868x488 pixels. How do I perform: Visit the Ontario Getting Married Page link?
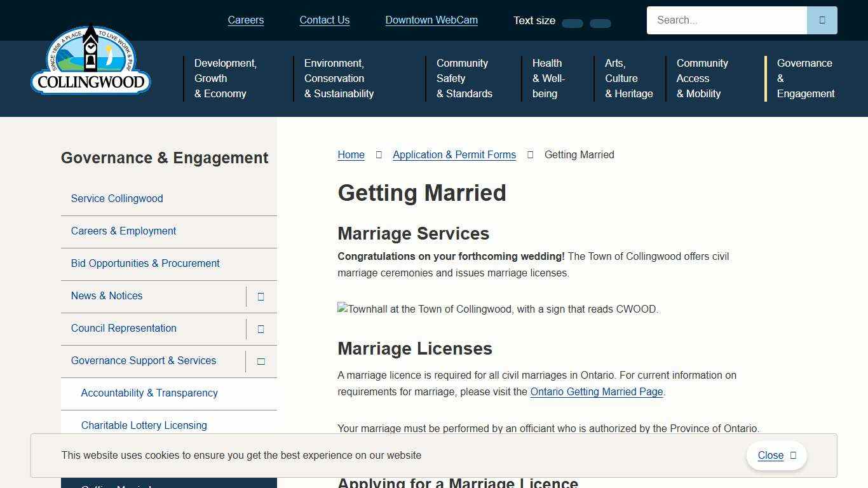pos(596,392)
